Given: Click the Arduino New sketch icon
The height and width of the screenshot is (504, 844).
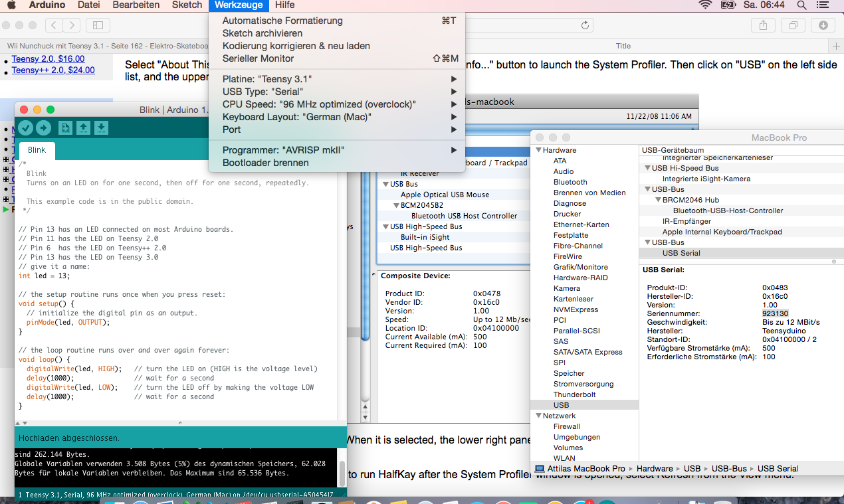Looking at the screenshot, I should coord(65,127).
